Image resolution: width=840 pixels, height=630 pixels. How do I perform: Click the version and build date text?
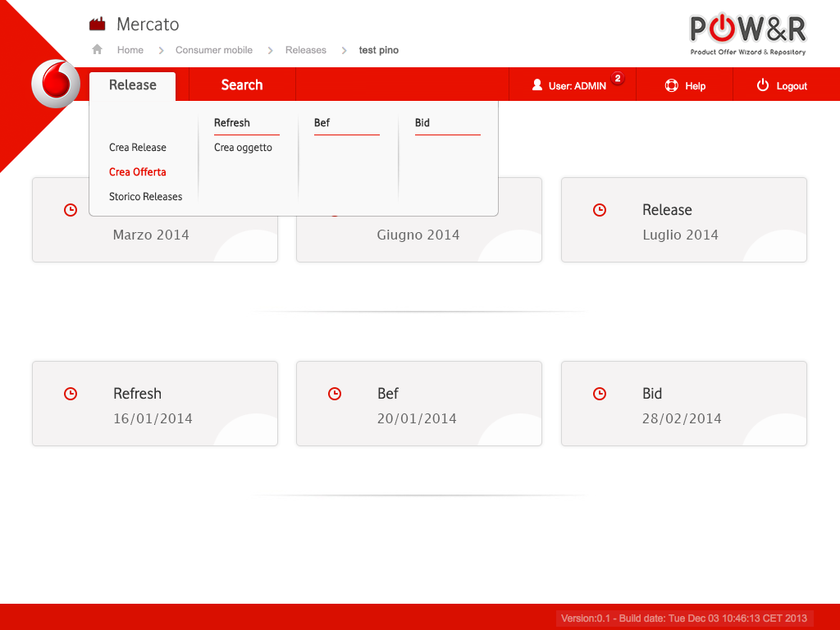click(684, 619)
